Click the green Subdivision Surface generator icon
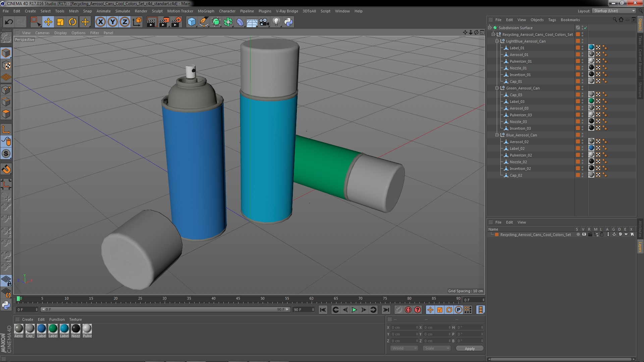Image resolution: width=644 pixels, height=362 pixels. tap(216, 22)
